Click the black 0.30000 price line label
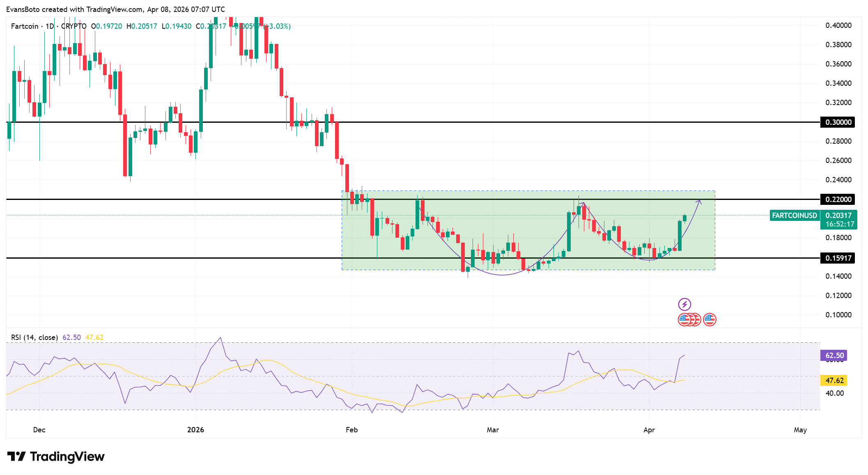This screenshot has width=868, height=475. [x=838, y=122]
